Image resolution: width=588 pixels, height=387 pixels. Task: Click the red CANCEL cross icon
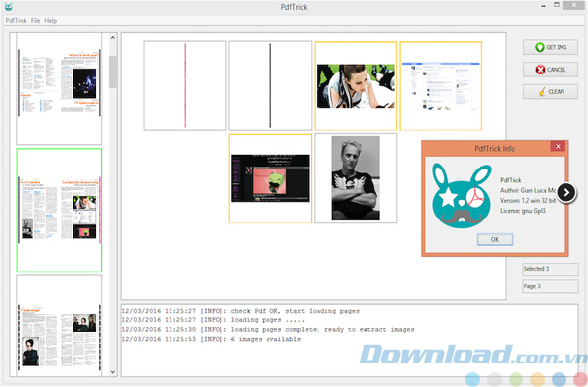click(540, 70)
